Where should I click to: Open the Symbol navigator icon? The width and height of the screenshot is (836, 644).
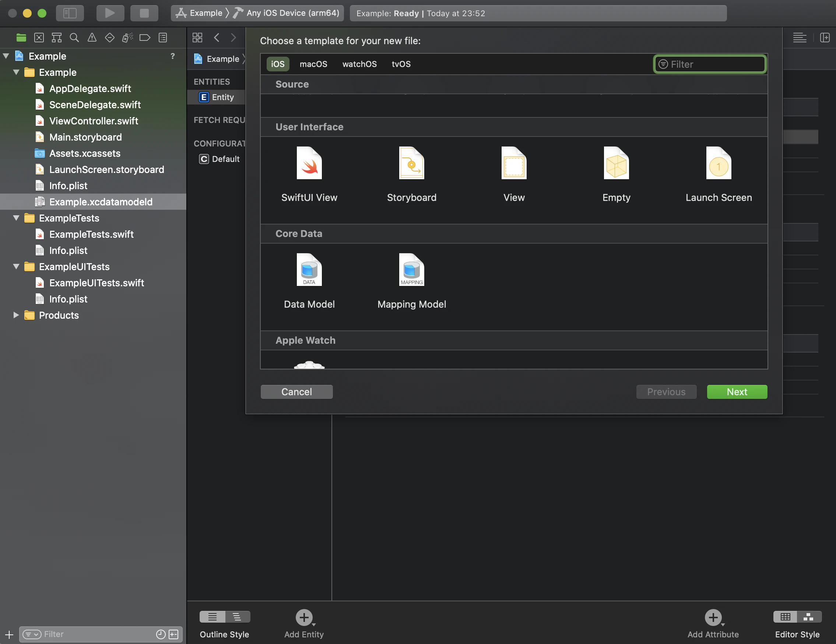click(57, 38)
